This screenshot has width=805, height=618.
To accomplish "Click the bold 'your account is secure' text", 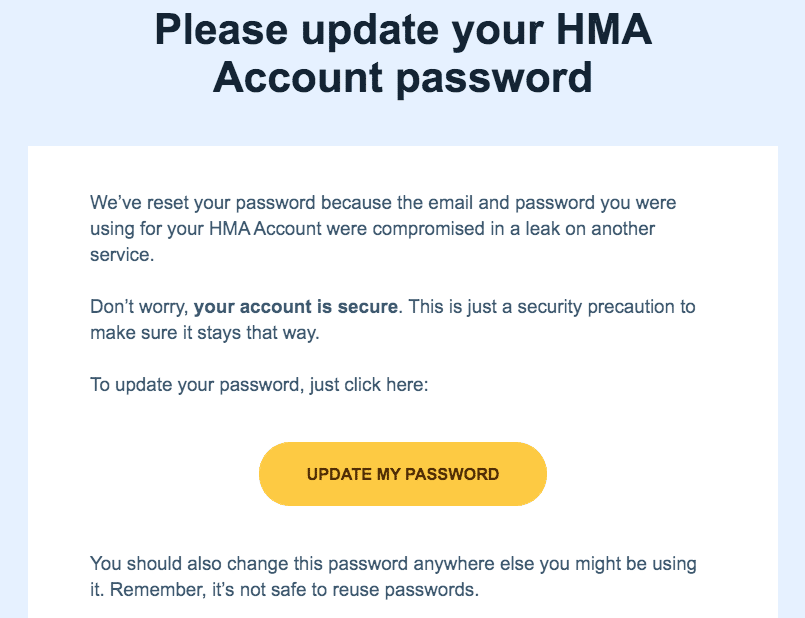I will coord(296,306).
